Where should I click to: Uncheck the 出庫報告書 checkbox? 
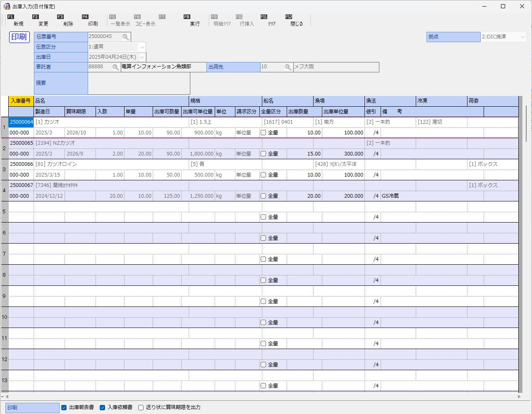[64, 407]
